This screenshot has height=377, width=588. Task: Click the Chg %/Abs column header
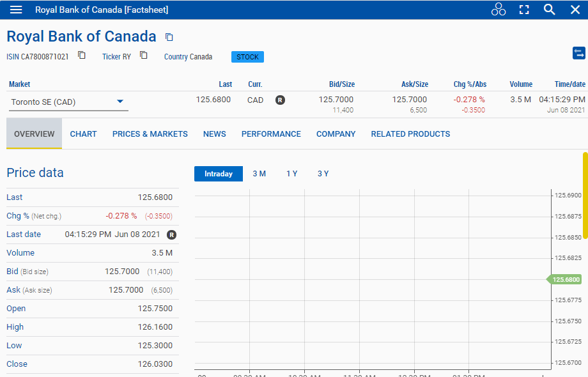pos(470,84)
